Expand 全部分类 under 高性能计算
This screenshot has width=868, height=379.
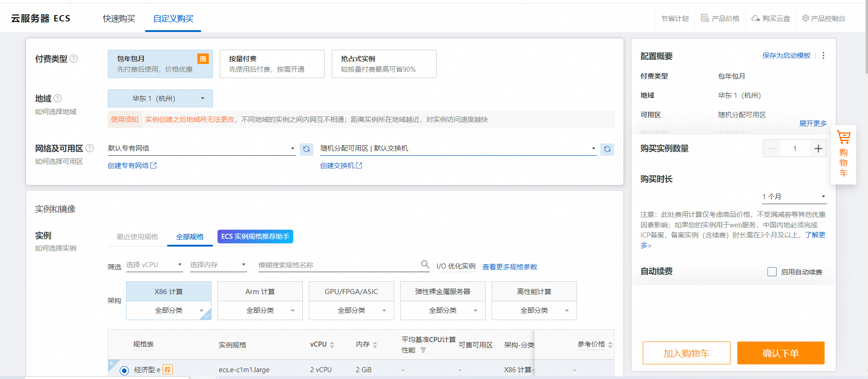pyautogui.click(x=534, y=311)
